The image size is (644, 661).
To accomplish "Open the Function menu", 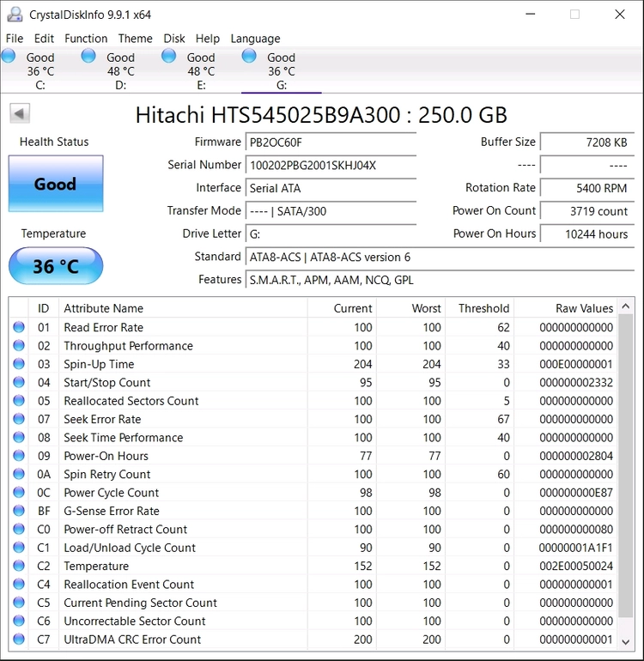I will (86, 39).
